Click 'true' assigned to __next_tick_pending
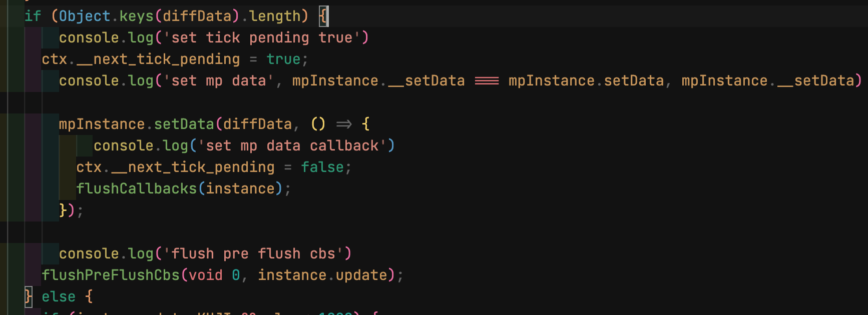Screen dimensions: 868x315 coord(283,59)
